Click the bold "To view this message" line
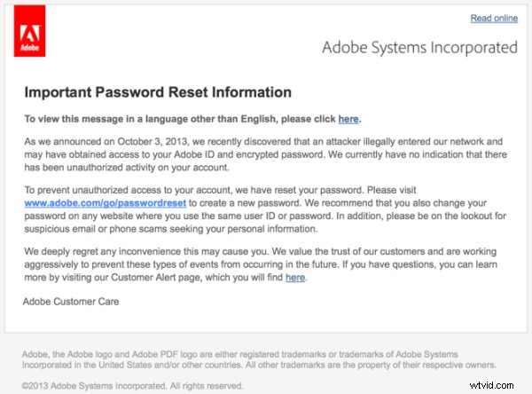Image resolution: width=532 pixels, height=394 pixels. pos(192,119)
